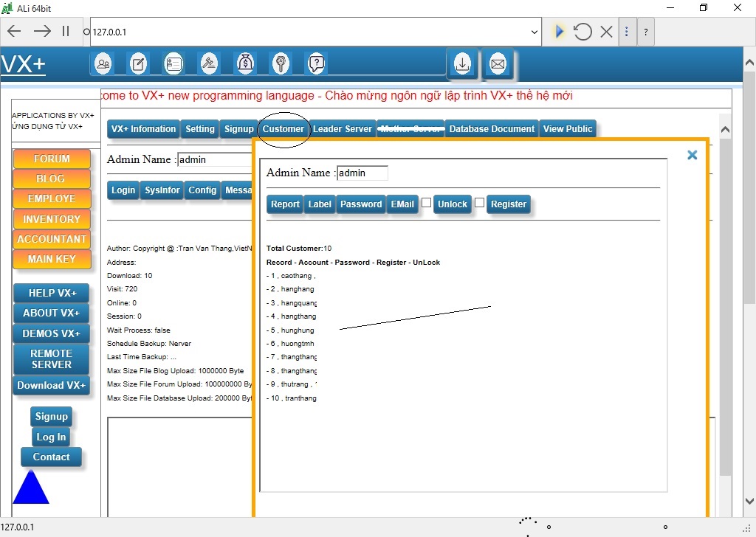Open the gavel auction icon
Viewport: 756px width, 537px height.
click(209, 63)
